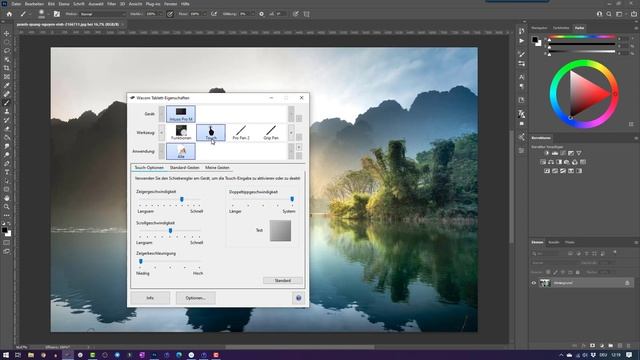Click the double-tap Test area
640x360 pixels.
[x=280, y=231]
